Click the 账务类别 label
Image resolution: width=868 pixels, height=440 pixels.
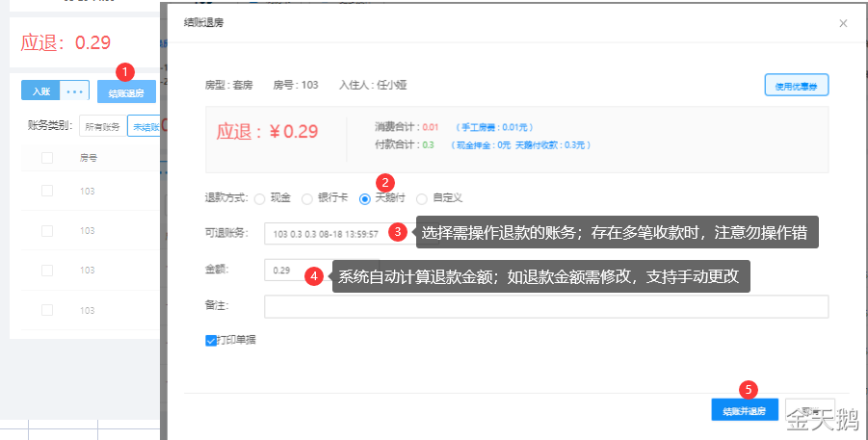50,125
